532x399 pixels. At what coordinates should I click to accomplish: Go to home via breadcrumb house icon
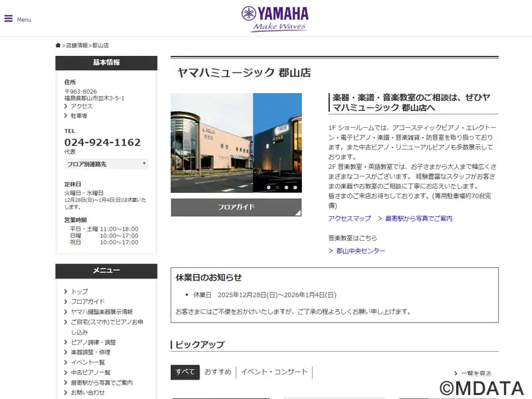click(x=58, y=45)
